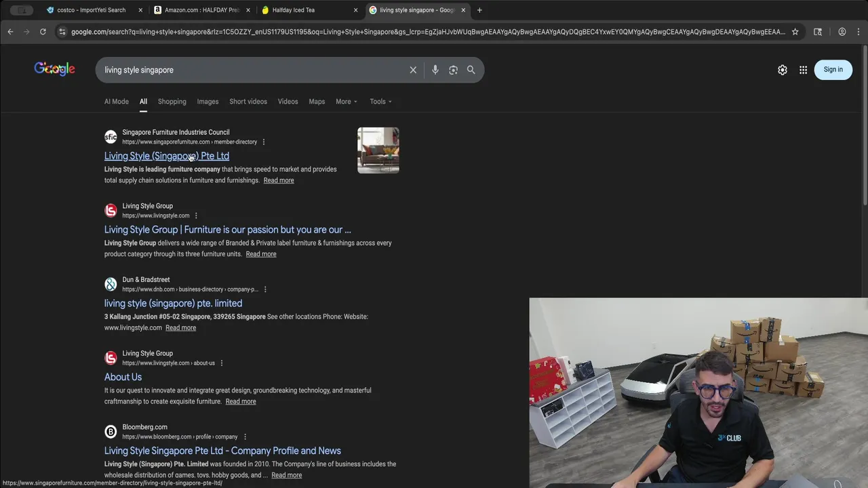The height and width of the screenshot is (488, 868).
Task: Select the Short videos search tab
Action: [248, 102]
